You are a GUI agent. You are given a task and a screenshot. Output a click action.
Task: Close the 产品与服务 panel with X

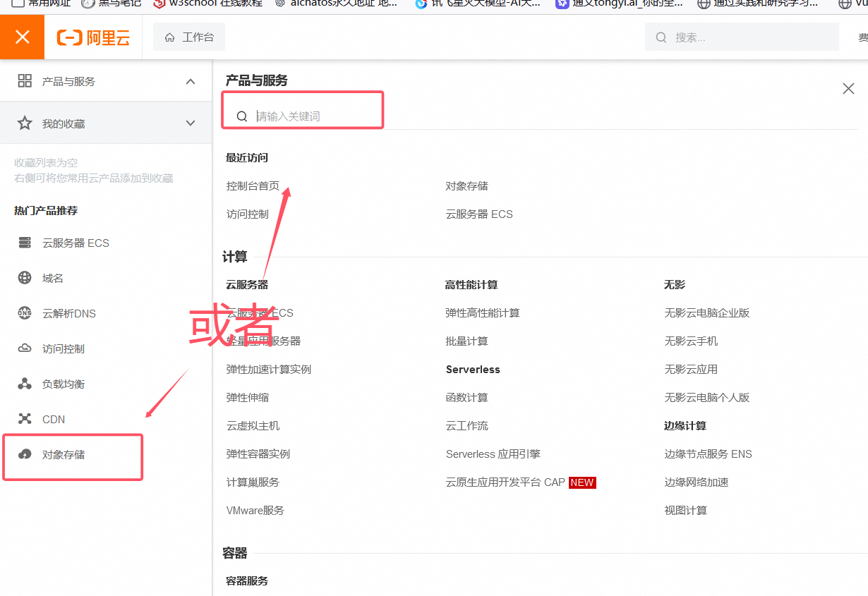pyautogui.click(x=848, y=89)
